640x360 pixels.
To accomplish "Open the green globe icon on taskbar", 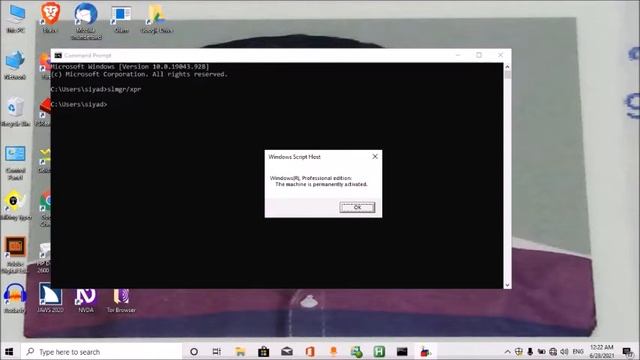I will (356, 351).
